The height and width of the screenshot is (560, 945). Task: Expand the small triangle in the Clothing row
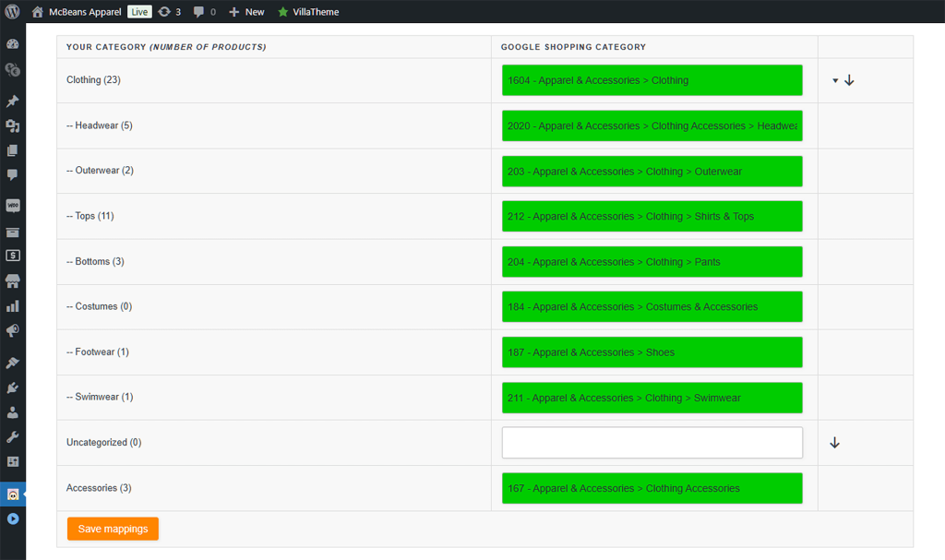pos(835,81)
